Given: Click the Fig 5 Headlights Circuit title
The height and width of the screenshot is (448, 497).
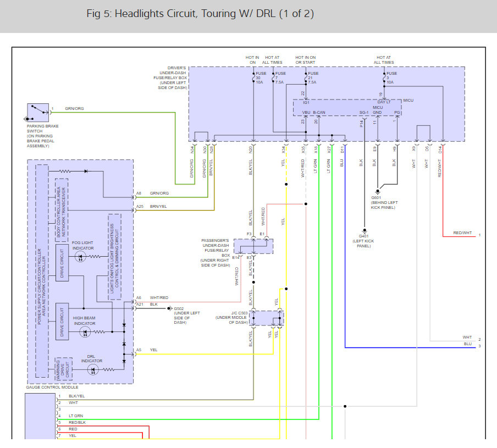Looking at the screenshot, I should (x=200, y=14).
